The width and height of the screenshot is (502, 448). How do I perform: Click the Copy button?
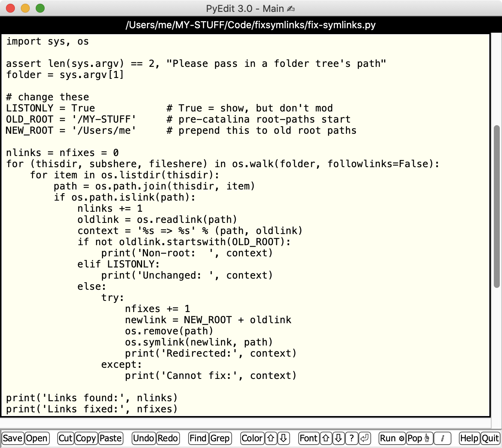(86, 438)
